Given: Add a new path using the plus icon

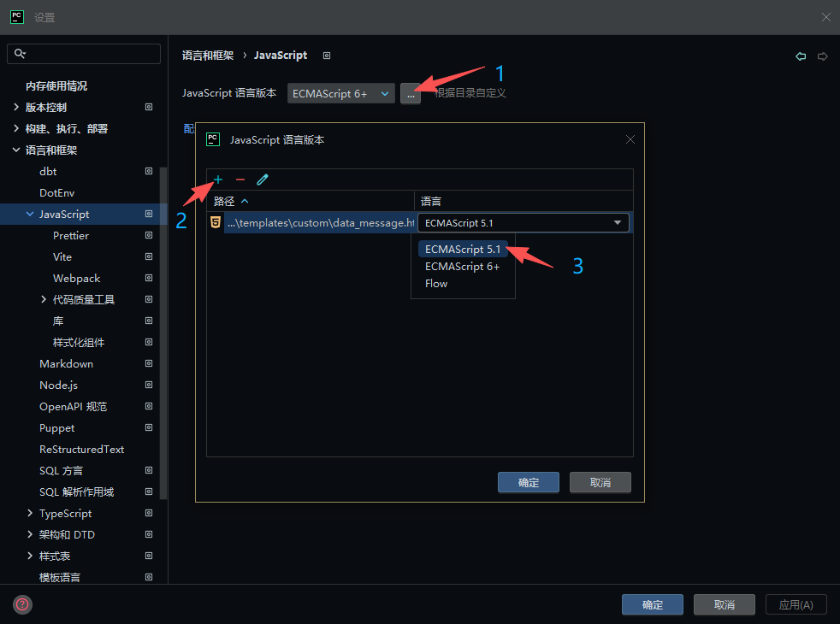Looking at the screenshot, I should coord(218,180).
